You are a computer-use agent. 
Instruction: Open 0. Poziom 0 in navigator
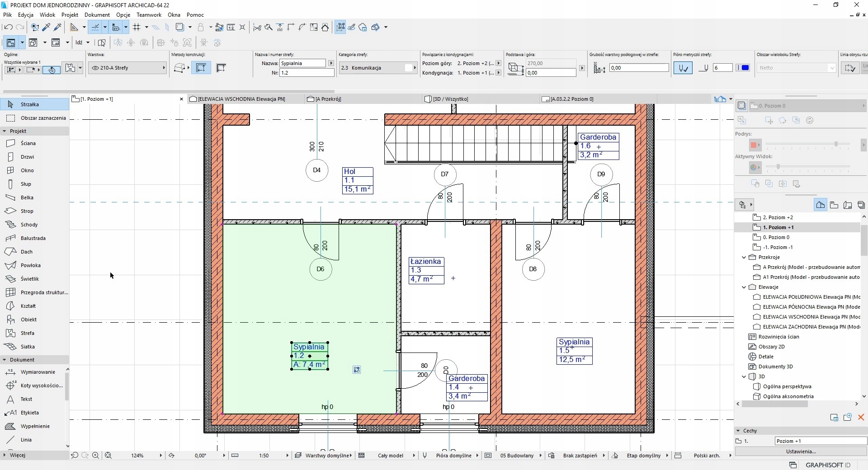click(x=776, y=237)
